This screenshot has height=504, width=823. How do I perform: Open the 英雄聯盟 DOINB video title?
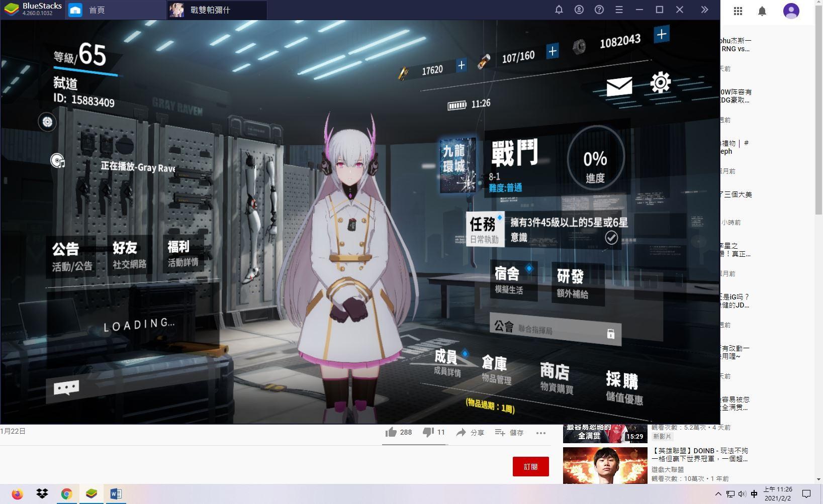(x=699, y=455)
